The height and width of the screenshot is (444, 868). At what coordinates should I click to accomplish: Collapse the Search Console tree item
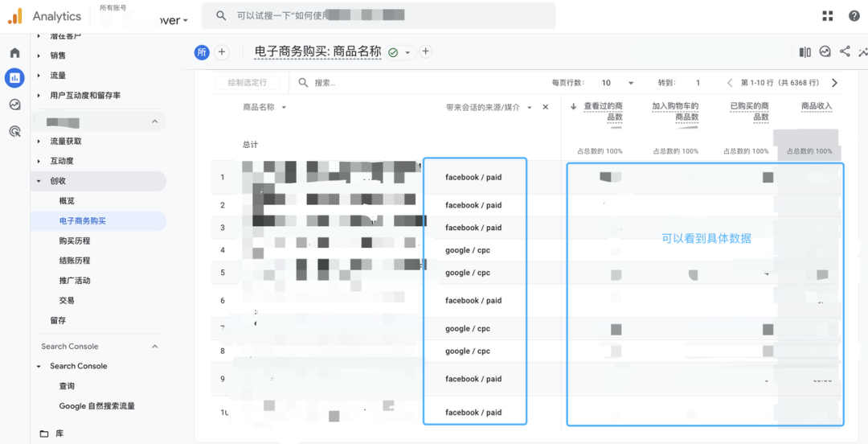pos(39,367)
